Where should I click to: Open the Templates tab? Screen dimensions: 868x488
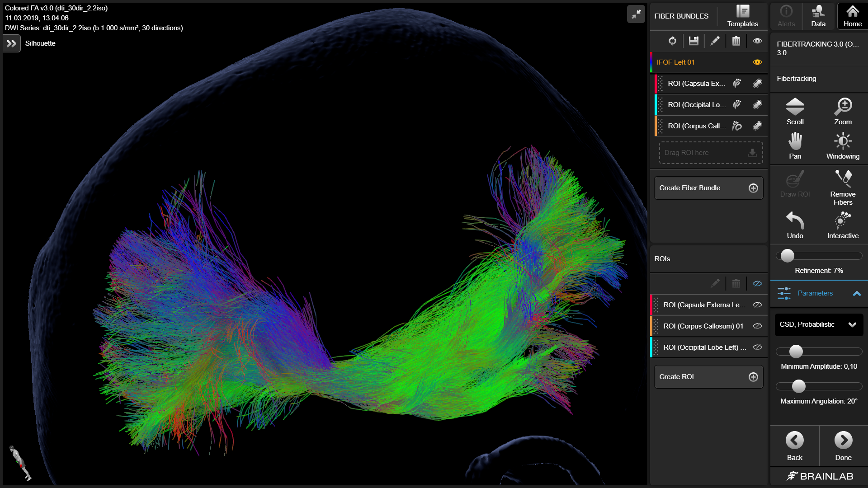pyautogui.click(x=742, y=16)
